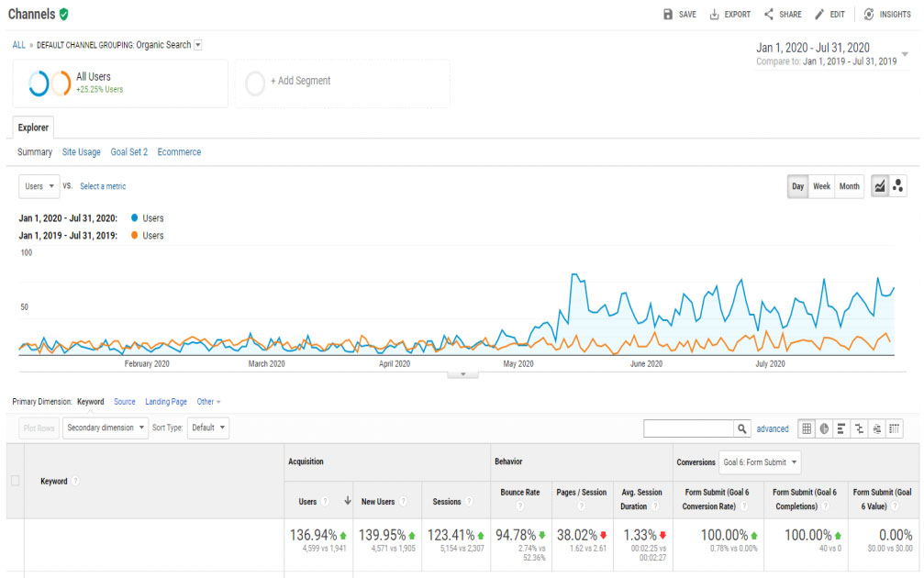Switch to the Ecommerce tab
Screen dimensions: 924x578
[x=179, y=152]
